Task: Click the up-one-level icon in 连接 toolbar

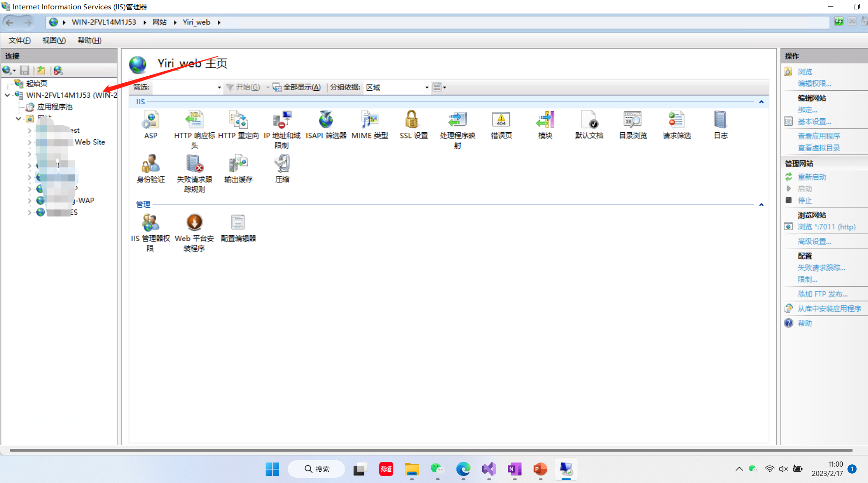Action: point(41,70)
